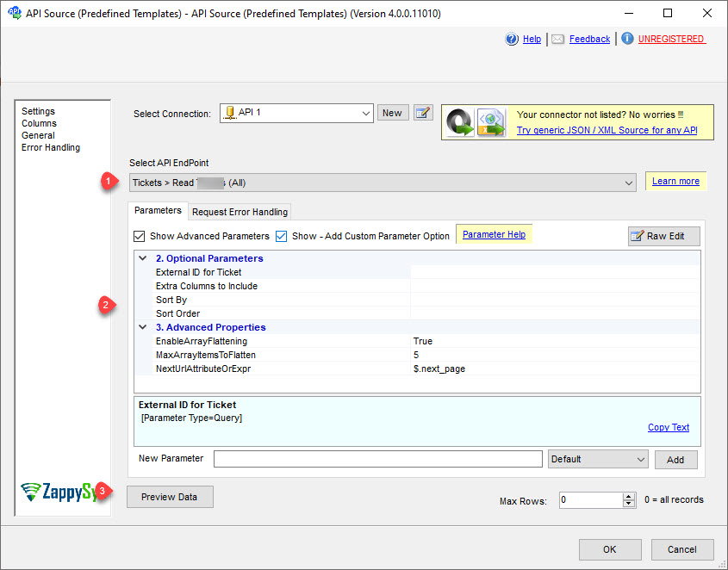728x570 pixels.
Task: Open the Default parameter type dropdown
Action: 642,459
